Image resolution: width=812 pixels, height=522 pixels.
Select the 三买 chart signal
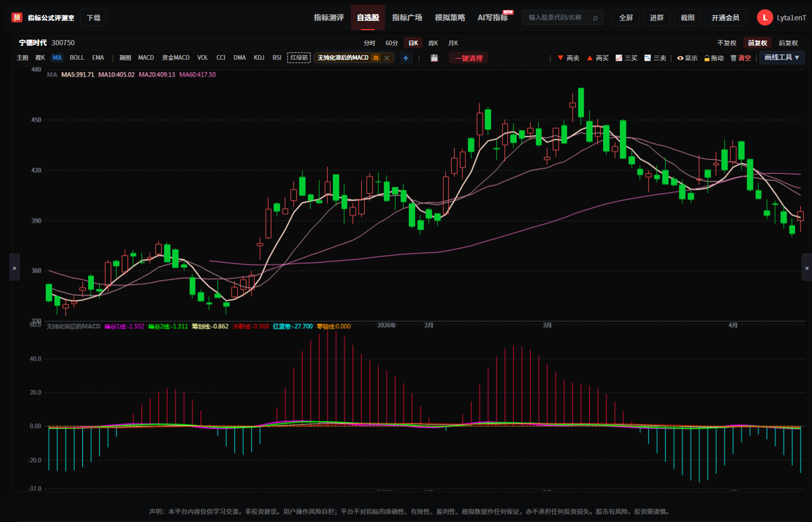626,58
